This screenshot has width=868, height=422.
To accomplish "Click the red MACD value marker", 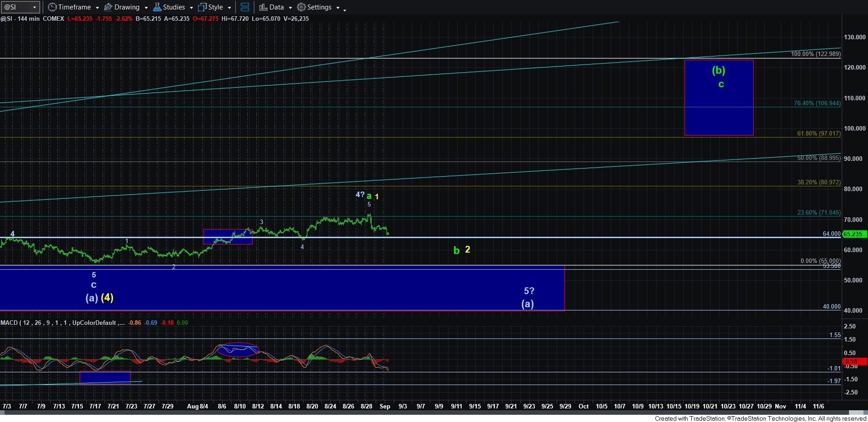I will click(854, 361).
